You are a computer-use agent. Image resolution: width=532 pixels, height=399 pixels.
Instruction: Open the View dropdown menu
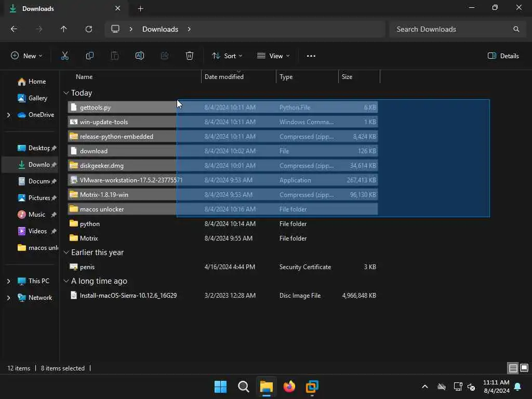coord(273,56)
